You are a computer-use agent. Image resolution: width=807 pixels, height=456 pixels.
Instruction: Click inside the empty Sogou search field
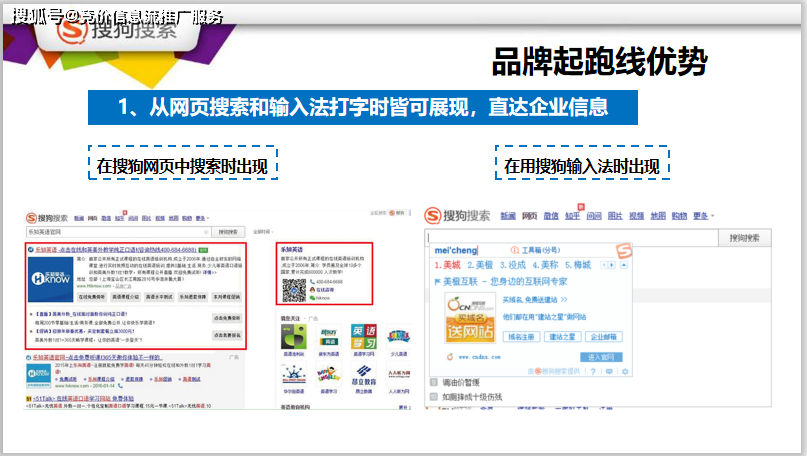571,238
